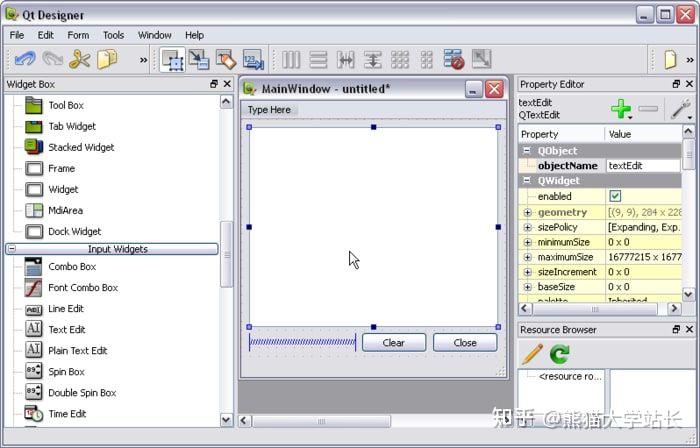Click the Edit Resources pencil icon

click(x=532, y=354)
